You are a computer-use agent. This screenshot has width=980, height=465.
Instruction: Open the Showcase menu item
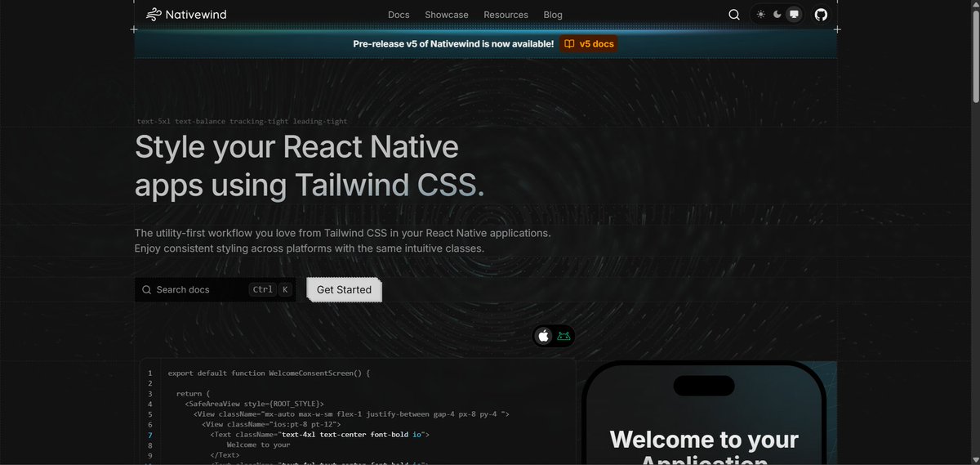447,15
